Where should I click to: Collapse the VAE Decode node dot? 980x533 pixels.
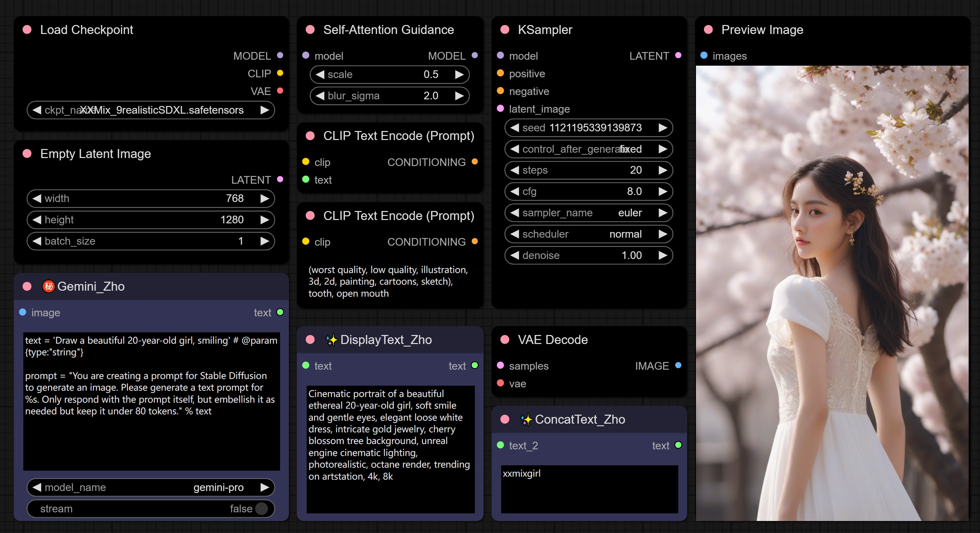tap(505, 340)
